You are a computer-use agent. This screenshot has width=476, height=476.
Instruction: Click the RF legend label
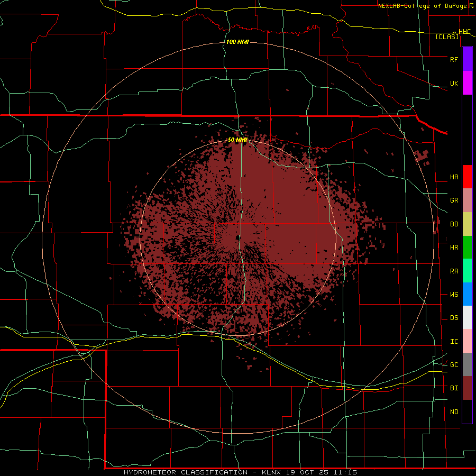click(454, 59)
